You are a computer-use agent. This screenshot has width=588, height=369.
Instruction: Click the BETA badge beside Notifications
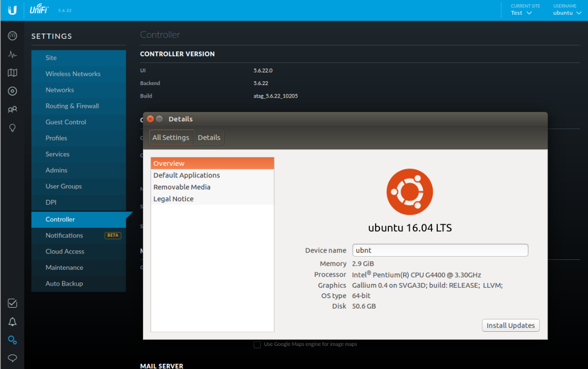[112, 235]
